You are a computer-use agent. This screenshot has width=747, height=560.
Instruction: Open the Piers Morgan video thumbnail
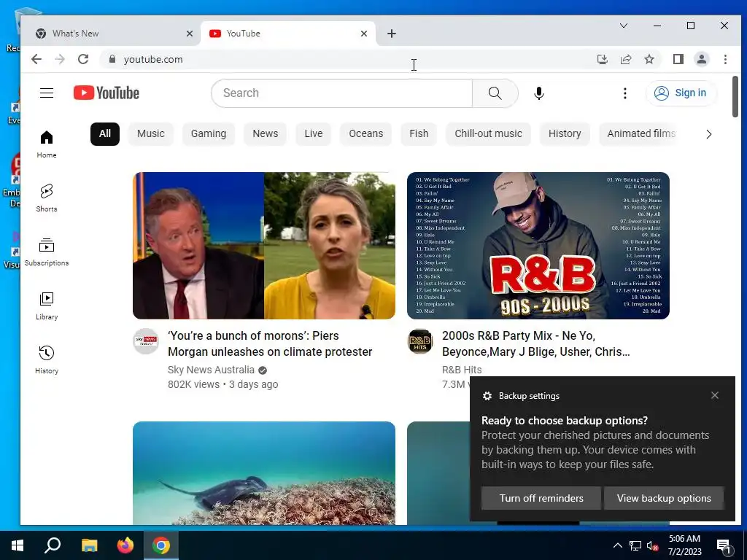pyautogui.click(x=264, y=245)
